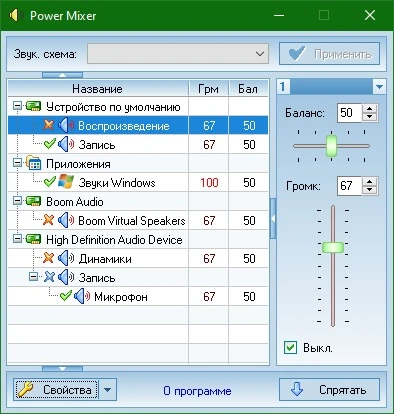Click the orange X icon beside Boom Virtual Speakers
The image size is (394, 414).
pyautogui.click(x=49, y=220)
